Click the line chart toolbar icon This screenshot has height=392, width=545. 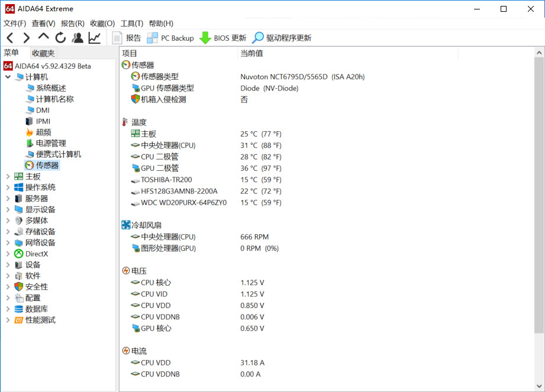coord(95,37)
